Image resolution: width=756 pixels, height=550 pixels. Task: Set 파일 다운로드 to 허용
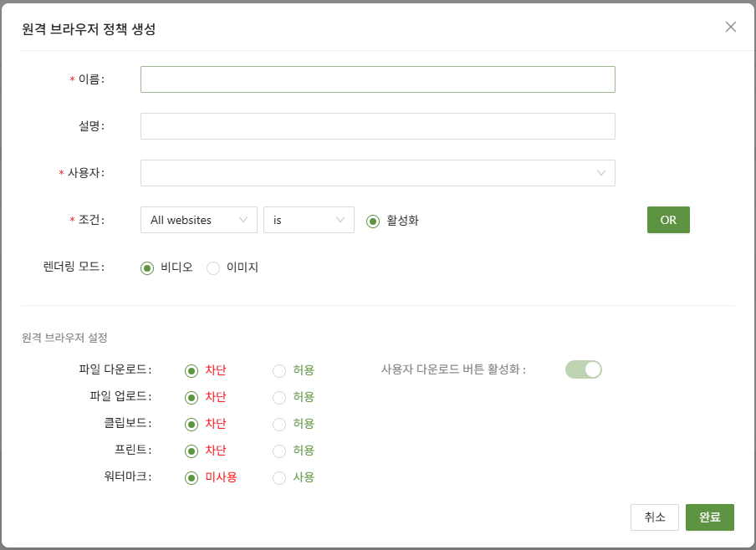279,370
